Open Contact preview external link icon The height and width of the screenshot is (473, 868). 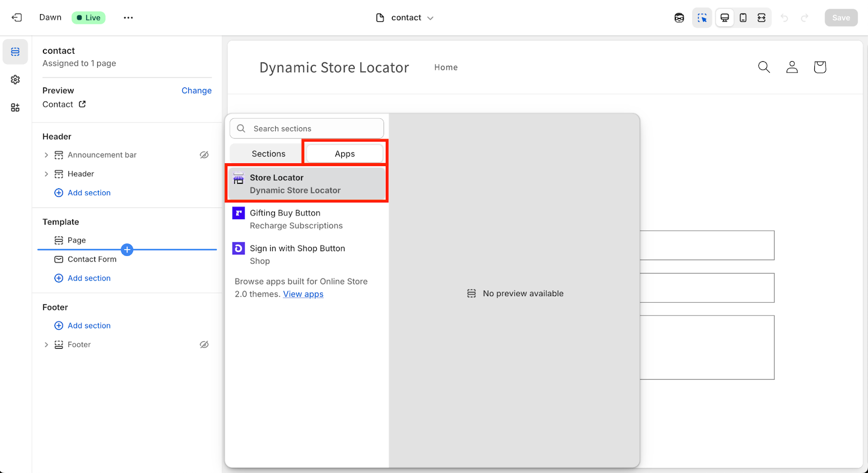pos(82,104)
